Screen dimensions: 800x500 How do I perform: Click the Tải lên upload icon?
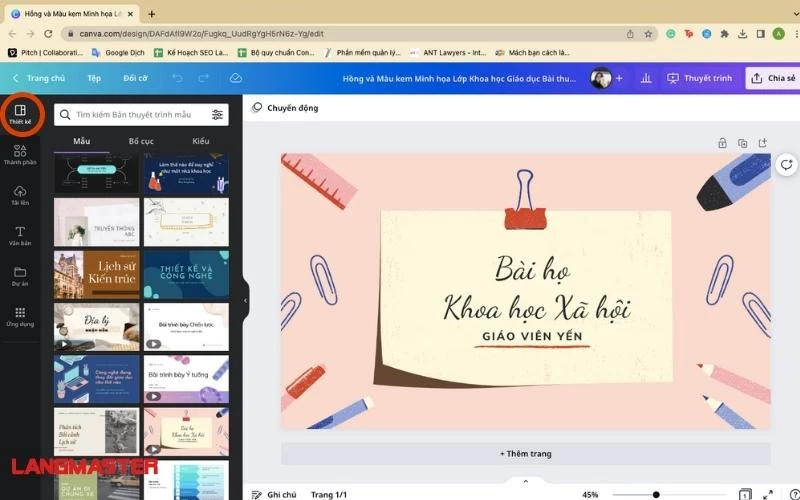20,194
